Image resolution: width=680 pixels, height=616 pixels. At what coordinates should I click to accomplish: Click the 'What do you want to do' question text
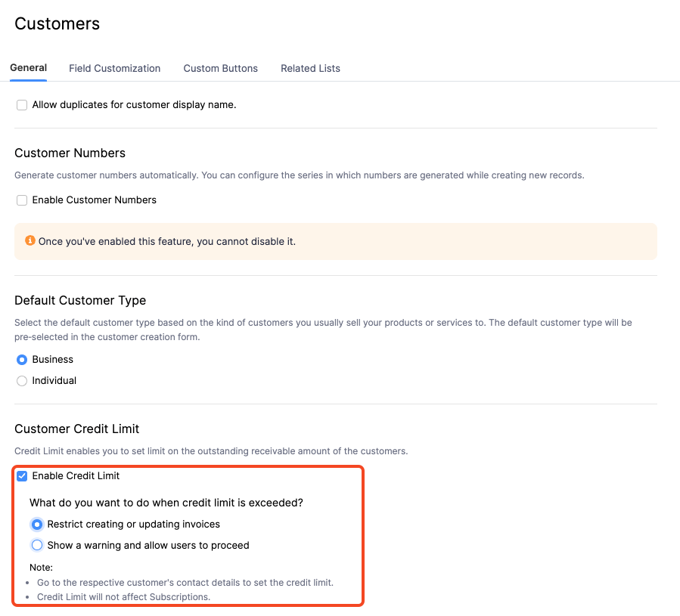click(x=166, y=503)
